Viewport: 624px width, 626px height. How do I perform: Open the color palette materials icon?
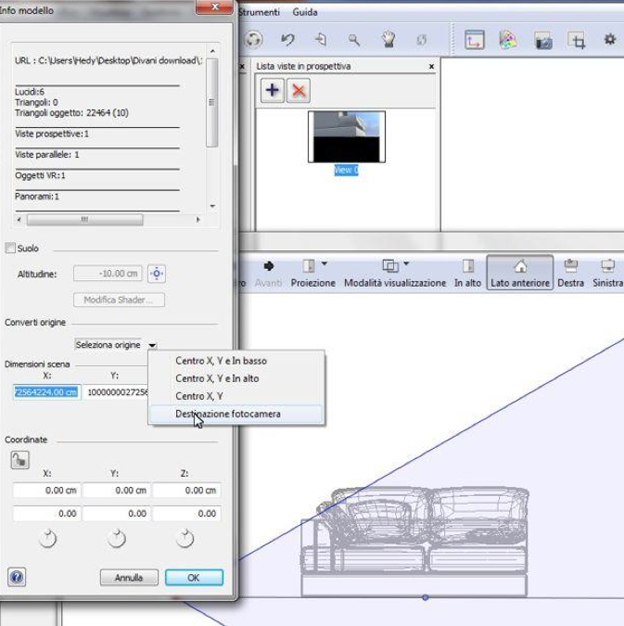[508, 40]
